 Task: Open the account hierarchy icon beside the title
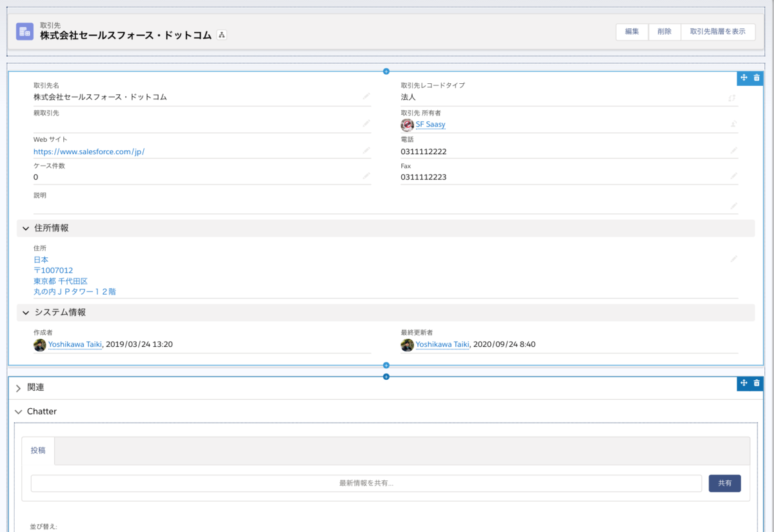tap(221, 35)
